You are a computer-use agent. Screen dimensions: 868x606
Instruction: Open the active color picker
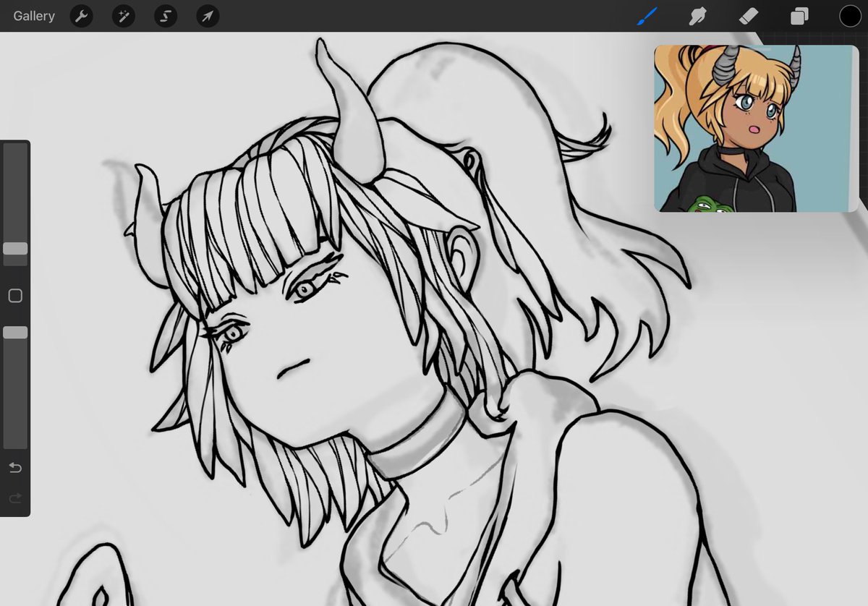851,15
